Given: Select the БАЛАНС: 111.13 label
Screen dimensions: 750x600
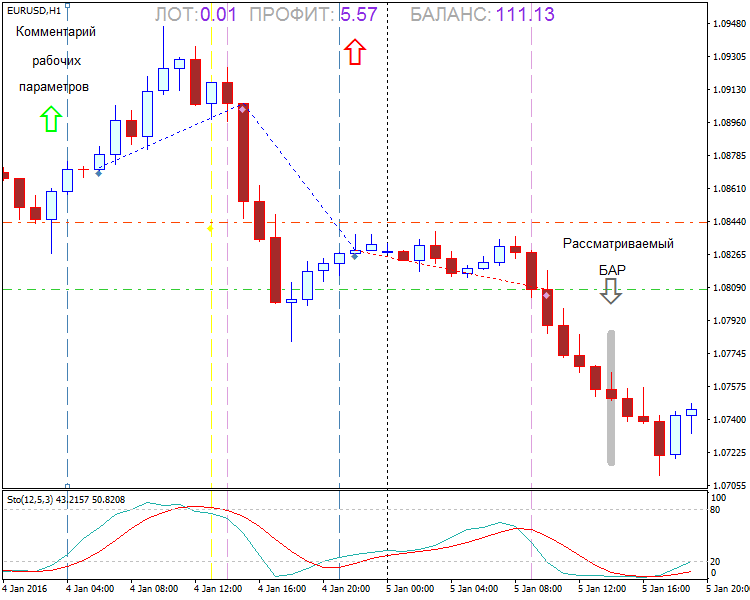Looking at the screenshot, I should [x=483, y=15].
